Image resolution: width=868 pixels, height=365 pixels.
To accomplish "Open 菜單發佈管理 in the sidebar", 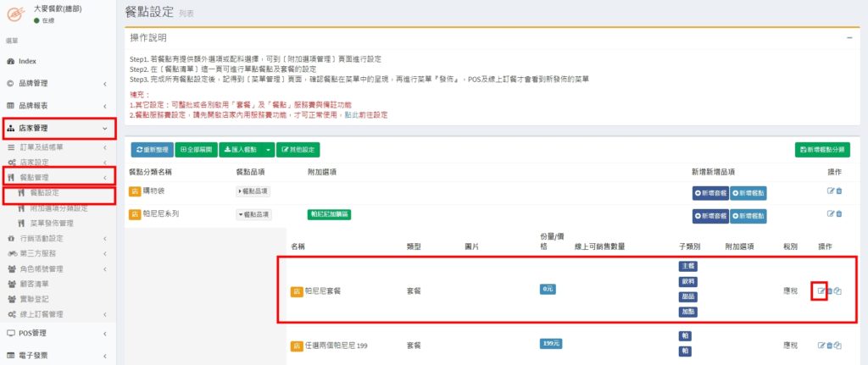I will pos(52,223).
